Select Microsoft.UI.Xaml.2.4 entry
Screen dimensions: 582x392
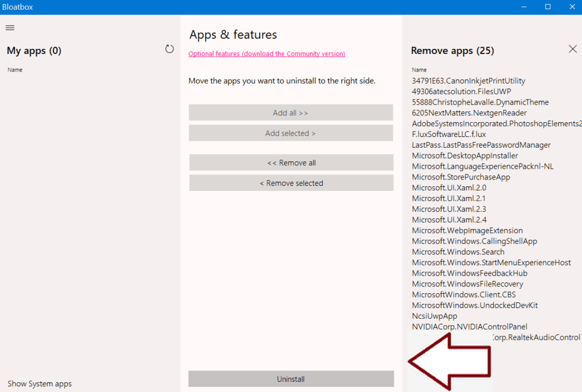point(450,220)
